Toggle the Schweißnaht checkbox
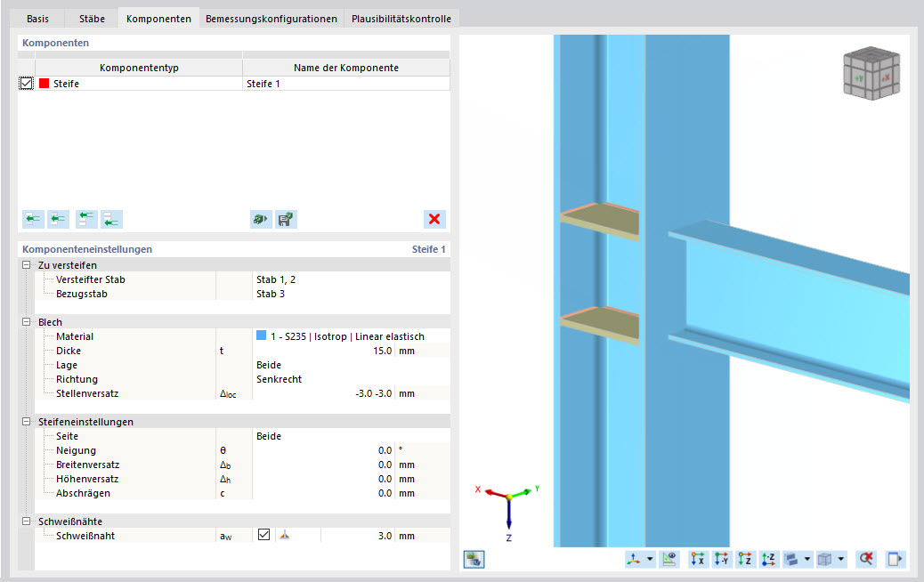 [x=264, y=535]
